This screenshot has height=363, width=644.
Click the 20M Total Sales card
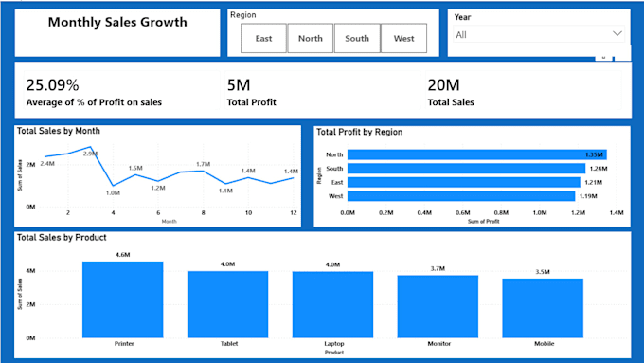coord(523,91)
